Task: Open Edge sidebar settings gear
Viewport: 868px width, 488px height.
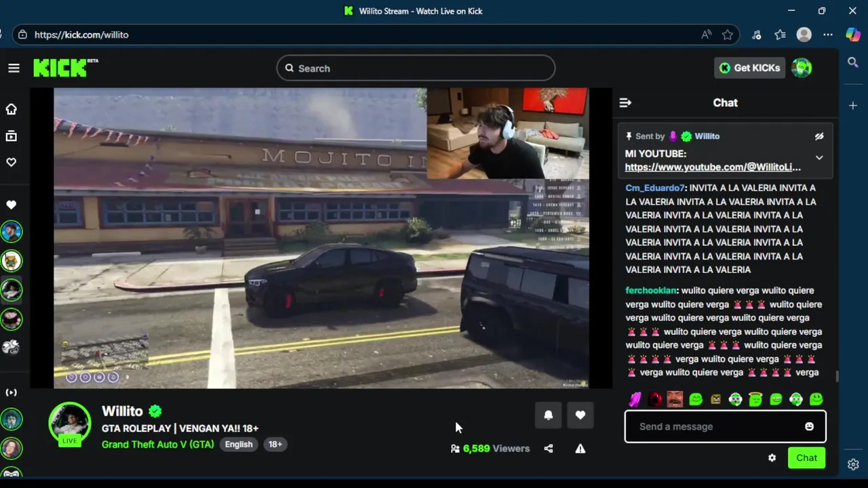Action: 853,464
